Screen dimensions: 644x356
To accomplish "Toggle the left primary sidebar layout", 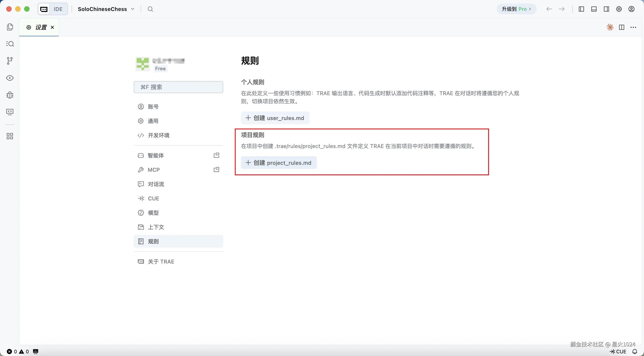I will tap(581, 9).
